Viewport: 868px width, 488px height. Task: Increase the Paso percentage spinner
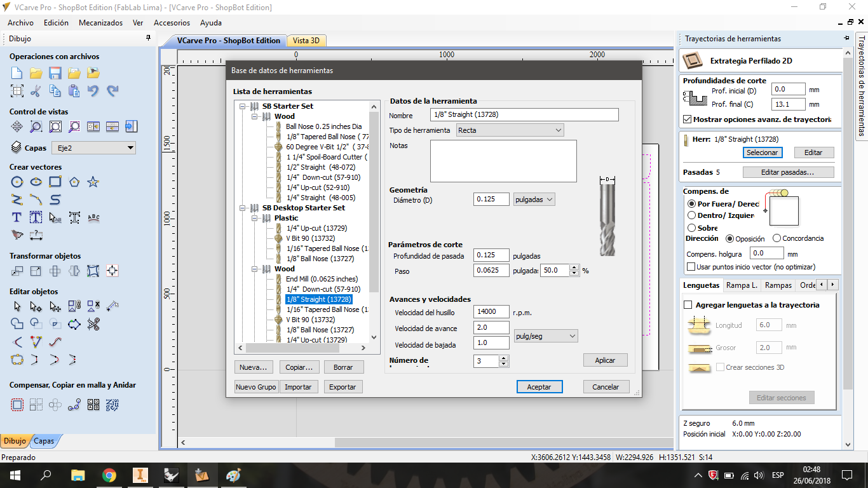click(574, 268)
